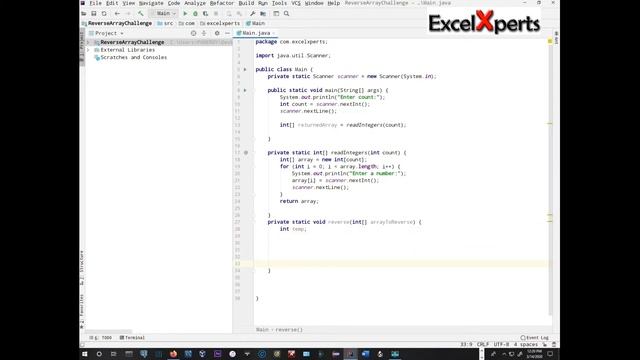Open the Event Log
Screen dimensions: 640x360
(535, 338)
